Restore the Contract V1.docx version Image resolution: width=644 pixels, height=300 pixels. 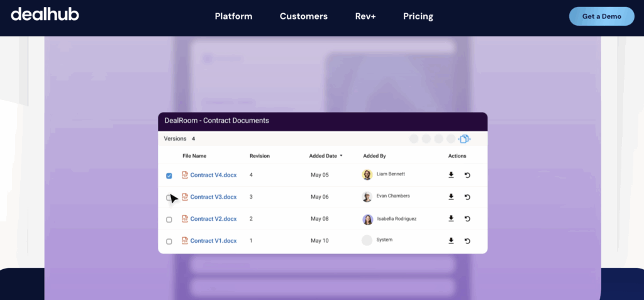point(467,241)
